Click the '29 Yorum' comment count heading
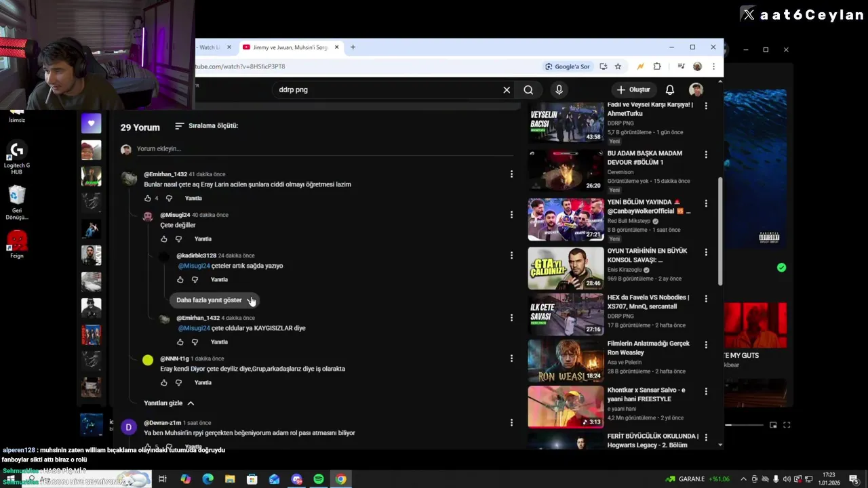 pyautogui.click(x=140, y=127)
